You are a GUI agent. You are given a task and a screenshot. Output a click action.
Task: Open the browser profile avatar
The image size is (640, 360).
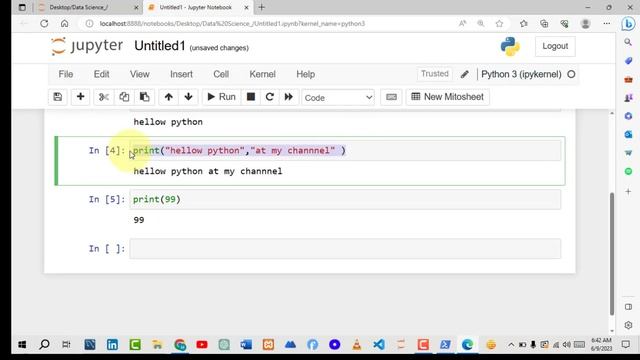tap(585, 24)
